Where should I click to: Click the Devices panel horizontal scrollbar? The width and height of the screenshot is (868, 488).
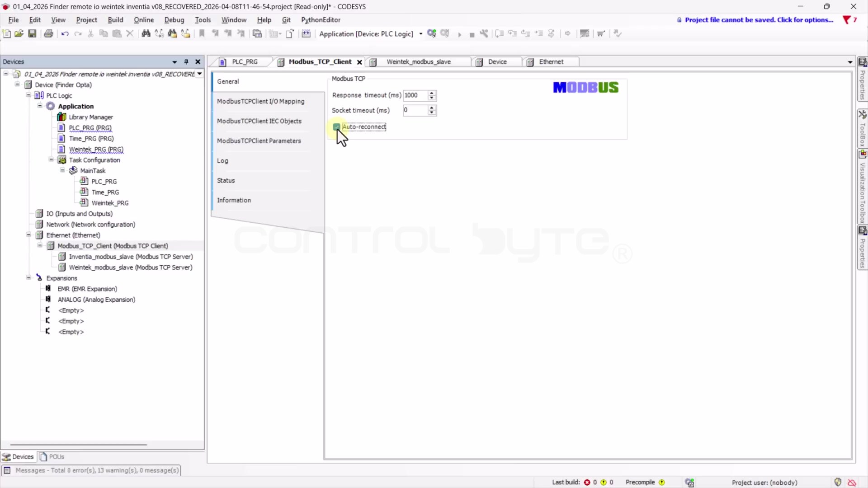(x=78, y=445)
